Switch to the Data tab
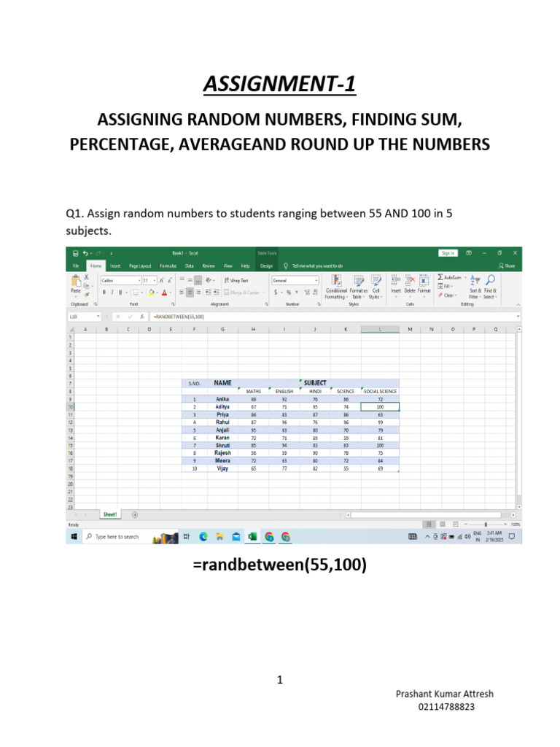The height and width of the screenshot is (747, 560). (189, 266)
